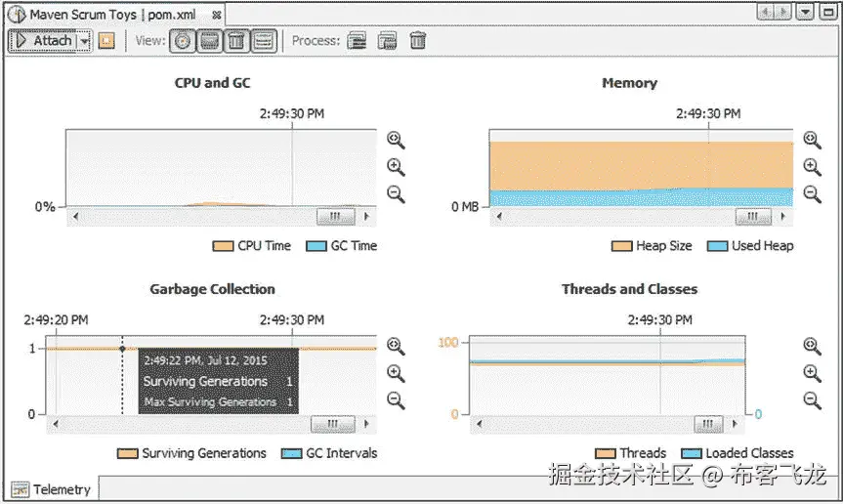Click the "CPU and GC" chart title
The width and height of the screenshot is (843, 504).
(212, 83)
